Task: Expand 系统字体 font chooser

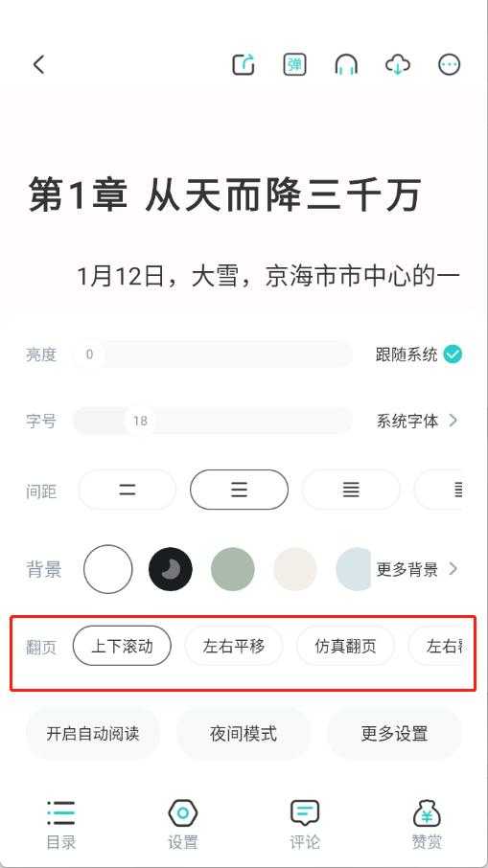Action: (417, 422)
